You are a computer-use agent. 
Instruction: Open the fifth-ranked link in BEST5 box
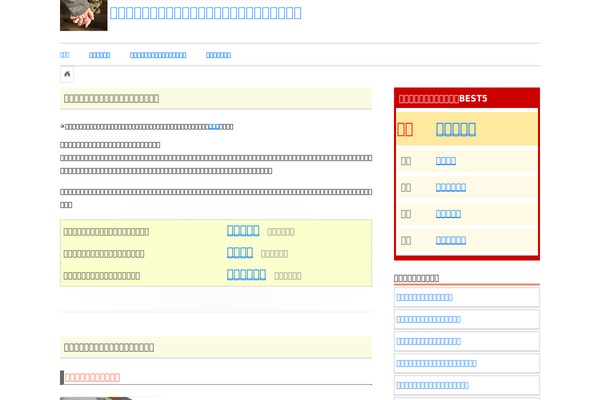pos(451,240)
